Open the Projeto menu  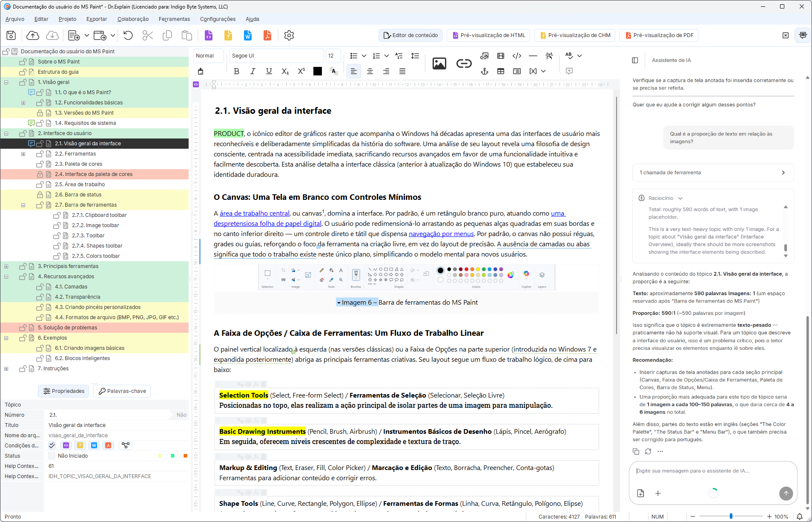68,19
